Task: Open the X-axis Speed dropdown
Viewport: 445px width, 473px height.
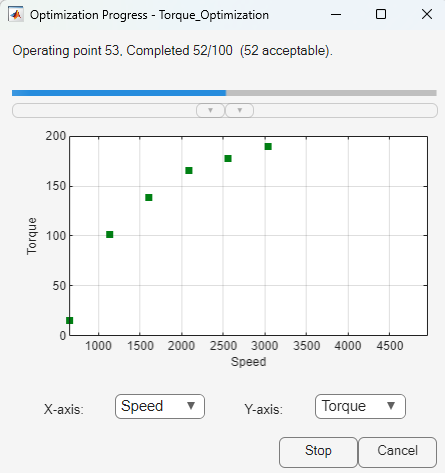Action: tap(160, 406)
